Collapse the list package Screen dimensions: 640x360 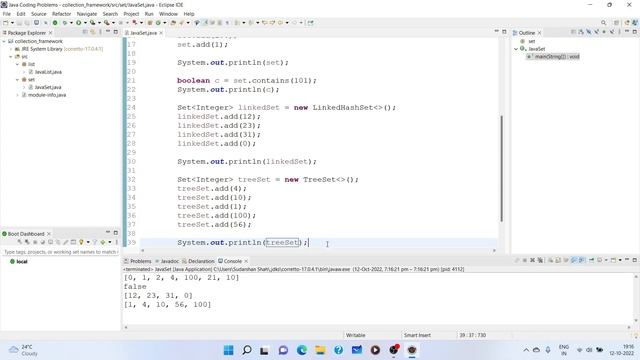(18, 64)
